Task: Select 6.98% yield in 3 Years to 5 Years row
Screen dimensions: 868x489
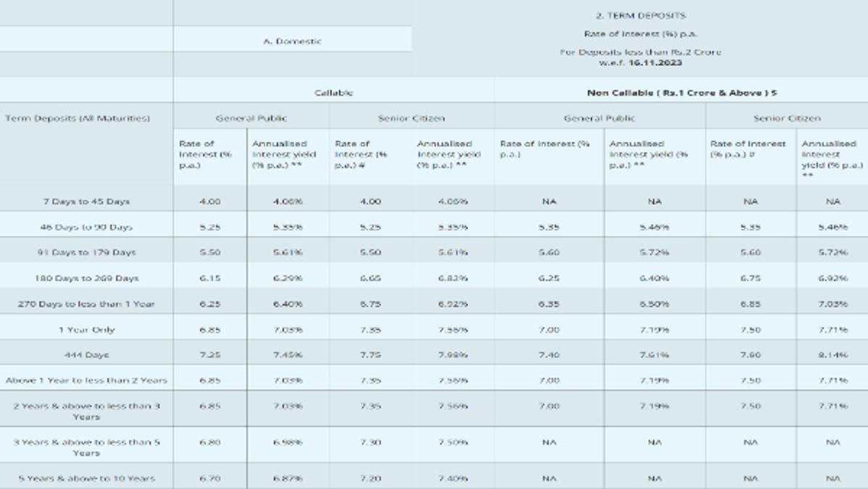Action: pos(288,443)
